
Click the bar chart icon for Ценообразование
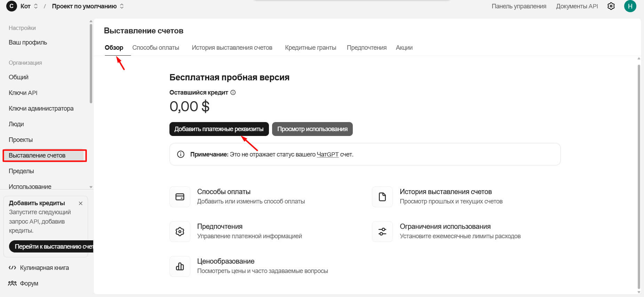(180, 266)
